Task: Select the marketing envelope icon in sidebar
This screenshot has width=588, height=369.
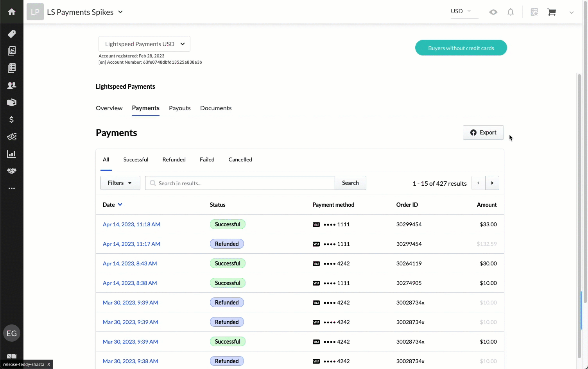Action: click(x=12, y=136)
